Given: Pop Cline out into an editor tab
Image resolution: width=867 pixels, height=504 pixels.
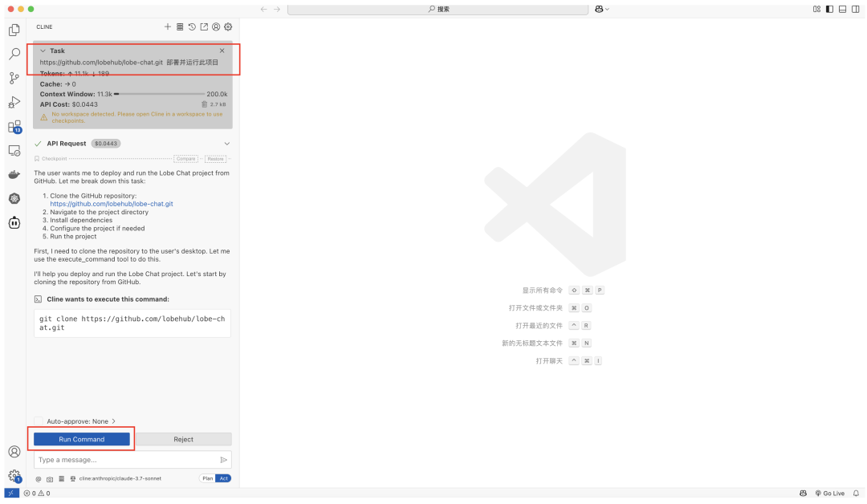Looking at the screenshot, I should [x=204, y=26].
